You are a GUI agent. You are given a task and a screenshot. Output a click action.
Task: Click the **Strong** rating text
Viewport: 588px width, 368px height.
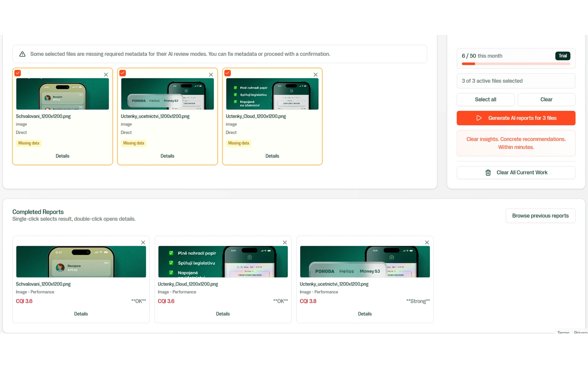[x=418, y=301]
